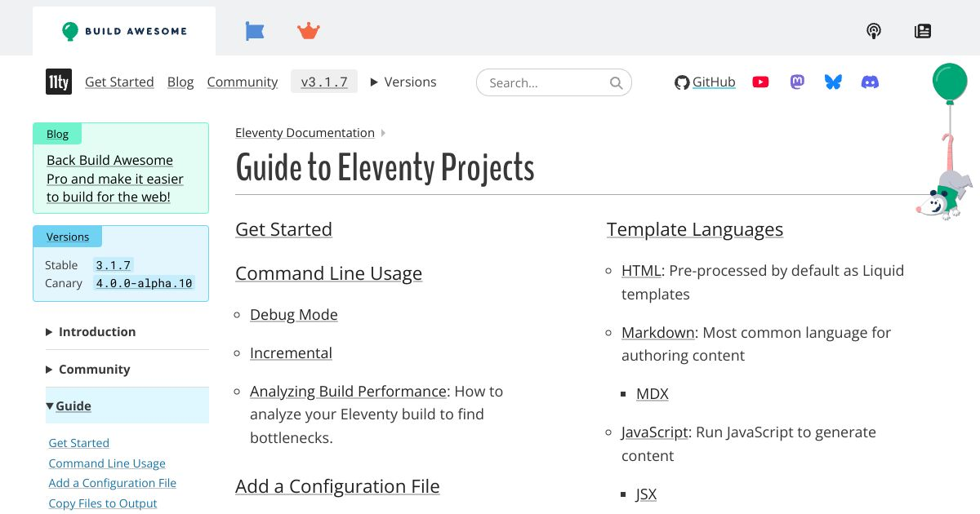Open the JSX link
Screen dimensions: 980x514
(x=646, y=494)
